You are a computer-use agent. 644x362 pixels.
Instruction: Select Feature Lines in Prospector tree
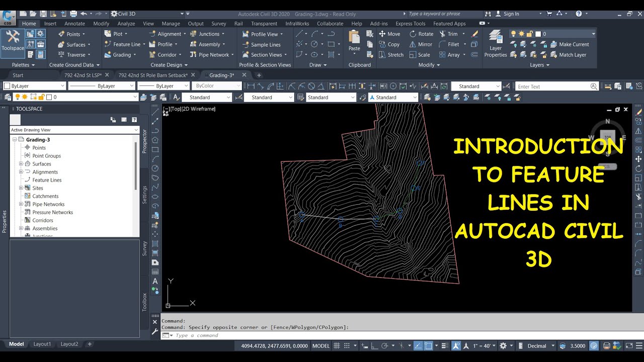(x=47, y=180)
